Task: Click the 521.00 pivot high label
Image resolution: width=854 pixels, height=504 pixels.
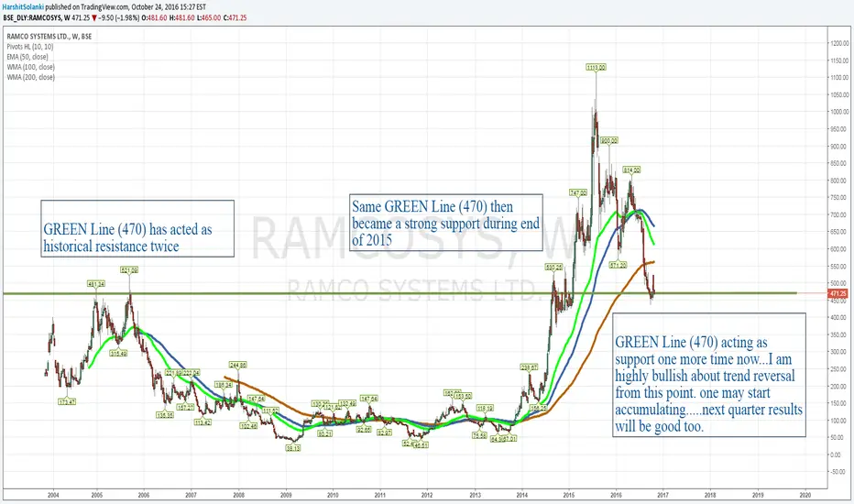Action: (x=129, y=269)
